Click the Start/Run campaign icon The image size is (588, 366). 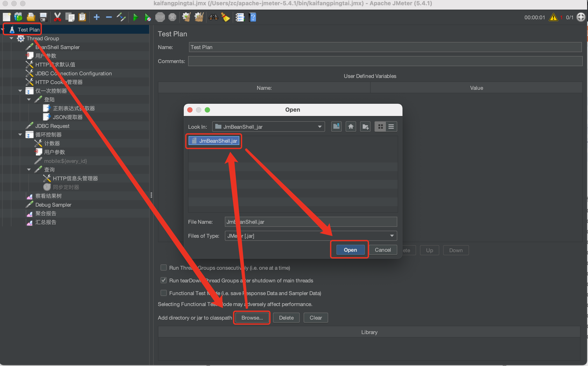134,16
